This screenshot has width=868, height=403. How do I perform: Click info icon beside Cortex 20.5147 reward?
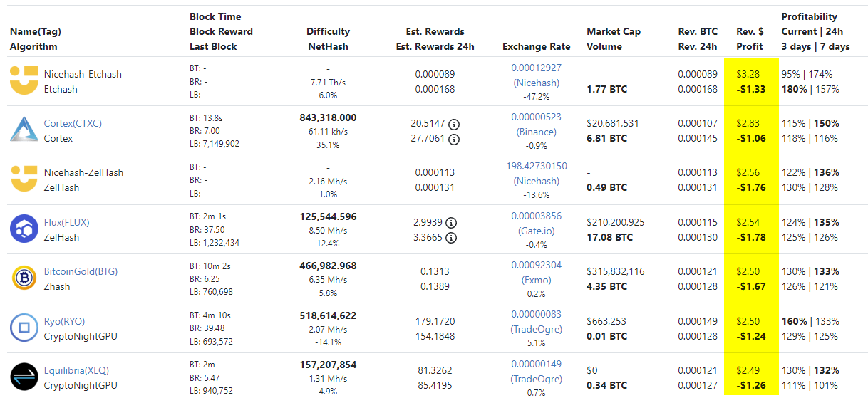[x=453, y=123]
